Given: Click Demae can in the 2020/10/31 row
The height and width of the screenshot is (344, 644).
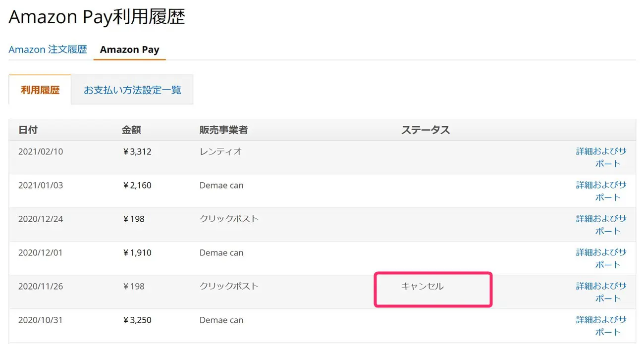Looking at the screenshot, I should (221, 320).
